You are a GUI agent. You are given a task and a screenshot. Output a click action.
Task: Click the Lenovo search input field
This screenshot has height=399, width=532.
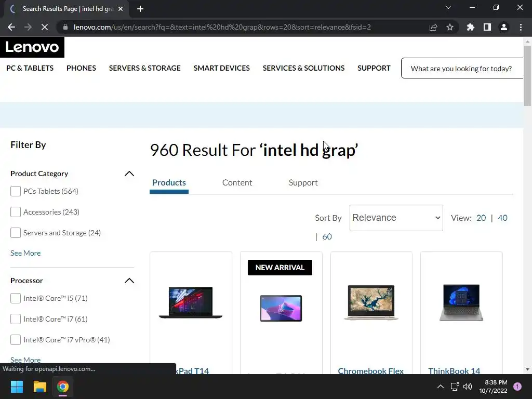462,68
